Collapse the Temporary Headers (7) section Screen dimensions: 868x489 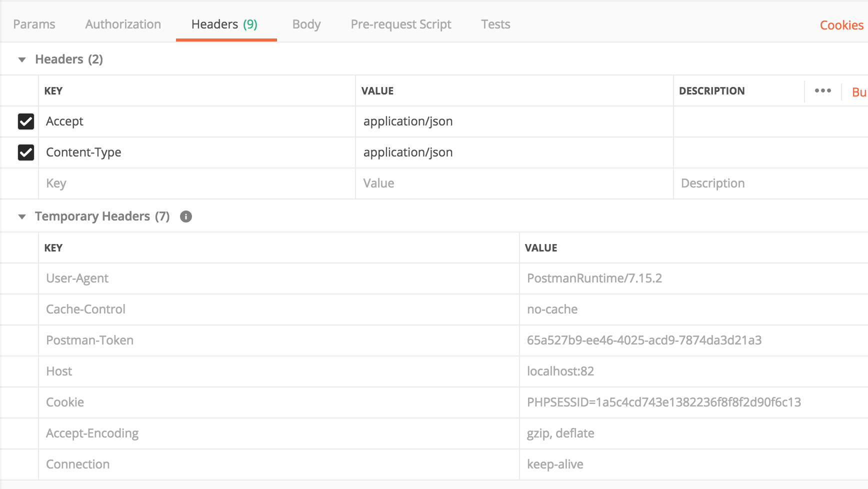click(x=21, y=216)
